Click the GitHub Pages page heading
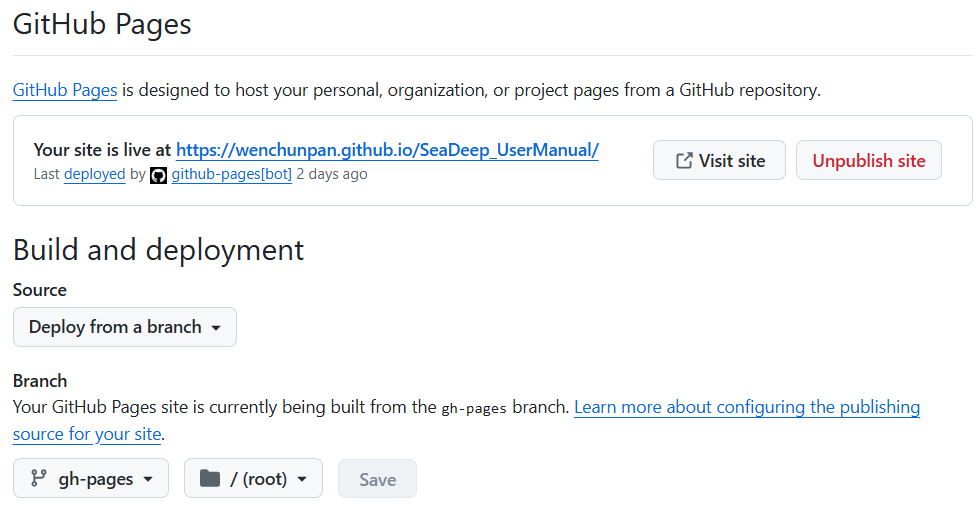 click(x=102, y=24)
